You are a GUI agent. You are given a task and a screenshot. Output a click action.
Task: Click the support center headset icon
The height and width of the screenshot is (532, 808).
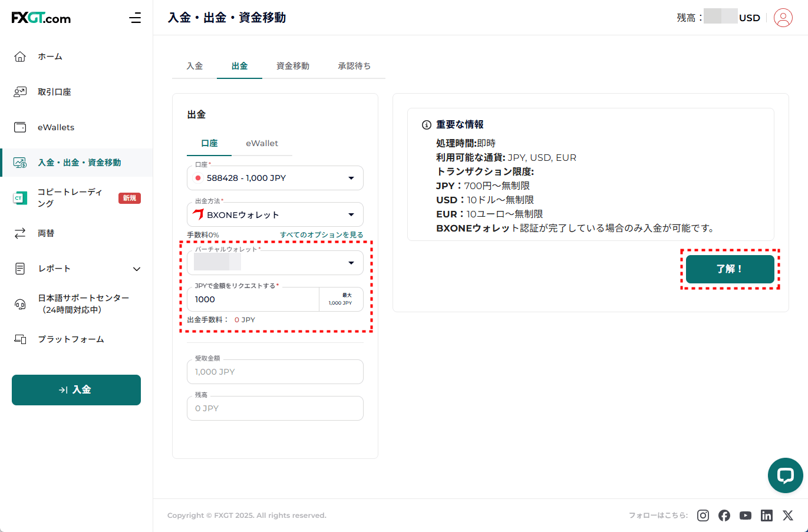click(x=20, y=304)
